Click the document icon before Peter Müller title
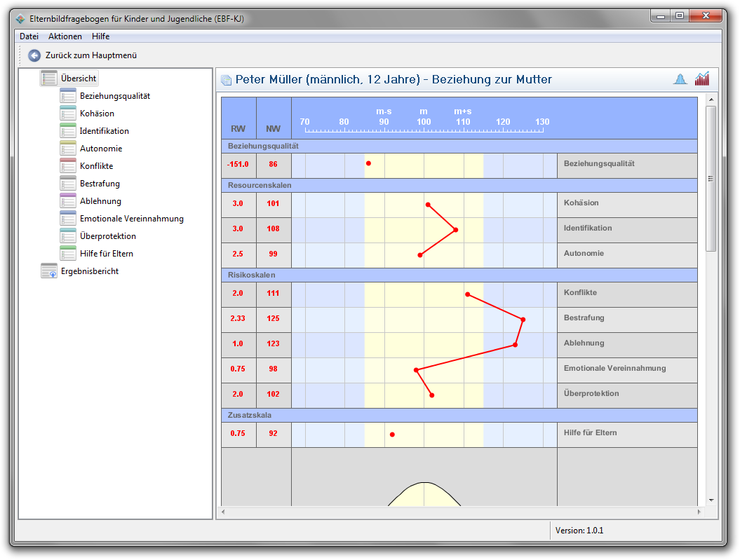 click(x=227, y=80)
